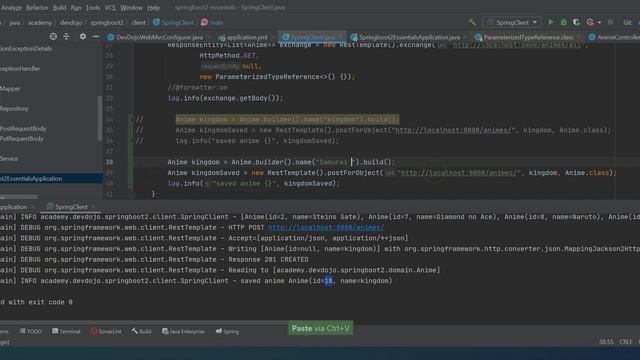Click the gray Stop button in toolbar
The height and width of the screenshot is (360, 640).
pos(610,22)
